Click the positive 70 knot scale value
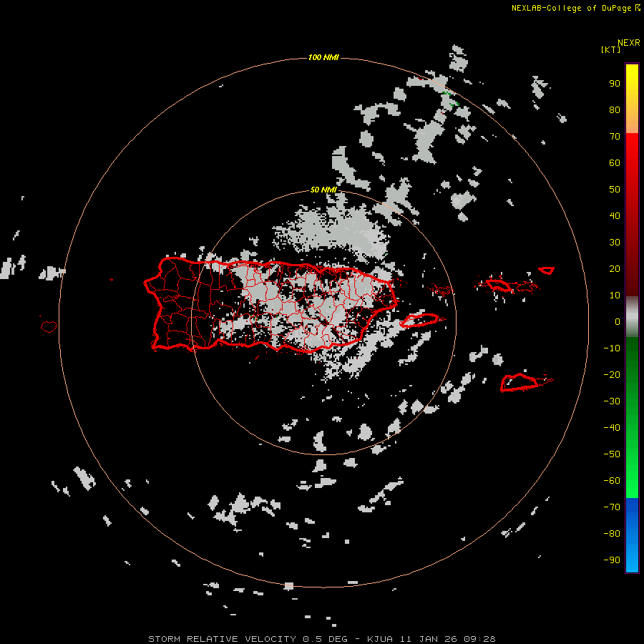This screenshot has height=644, width=644. (x=615, y=137)
